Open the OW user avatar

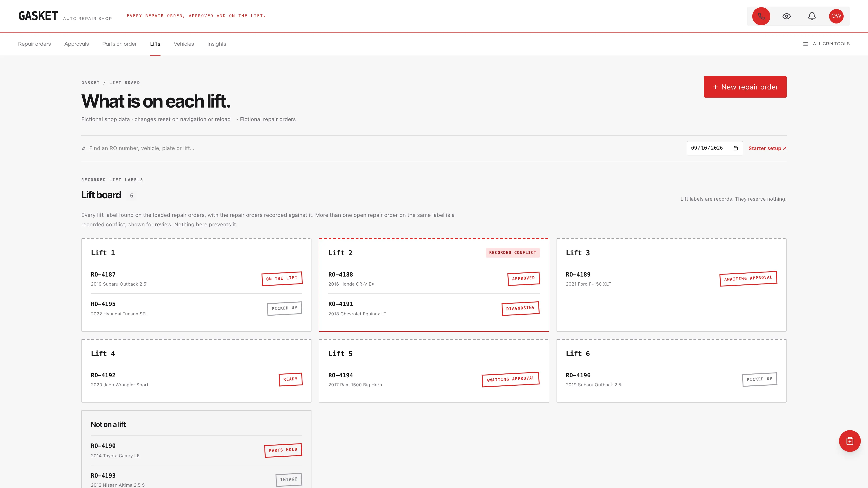click(x=836, y=16)
